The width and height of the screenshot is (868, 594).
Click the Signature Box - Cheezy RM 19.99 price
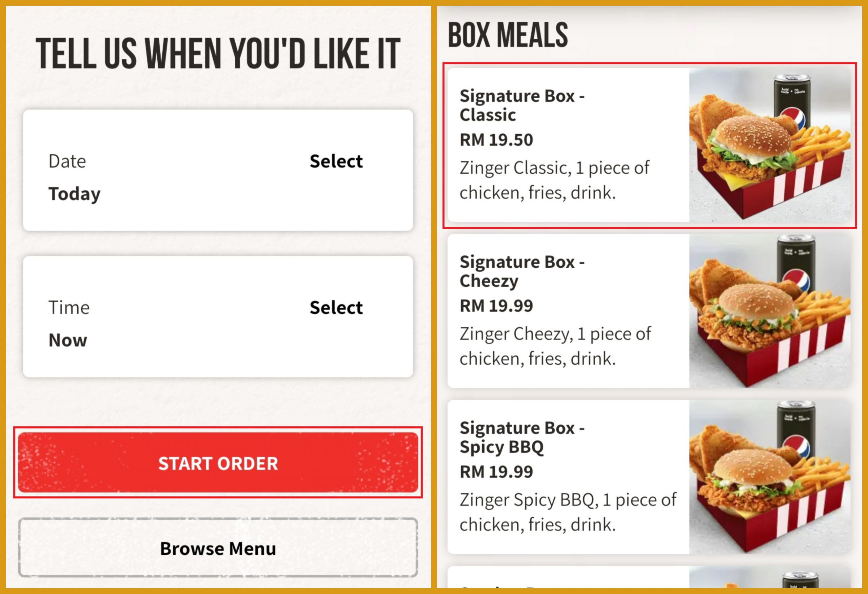[496, 306]
